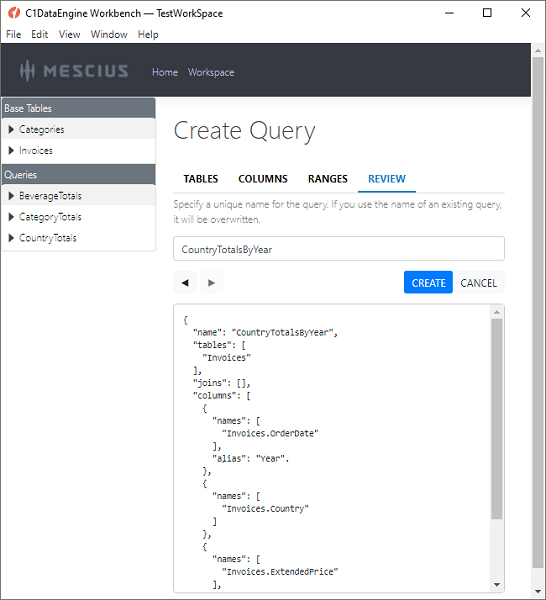
Task: Expand the Categories base table
Action: [11, 129]
